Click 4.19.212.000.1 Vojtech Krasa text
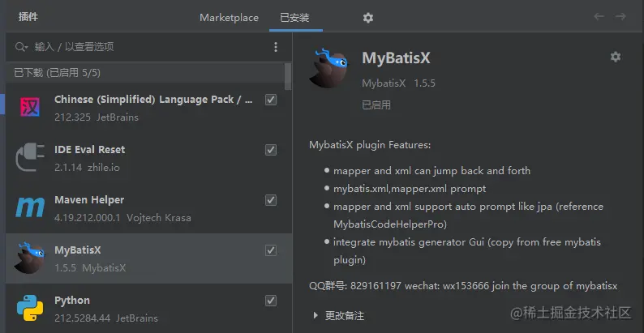This screenshot has width=644, height=333. tap(122, 218)
